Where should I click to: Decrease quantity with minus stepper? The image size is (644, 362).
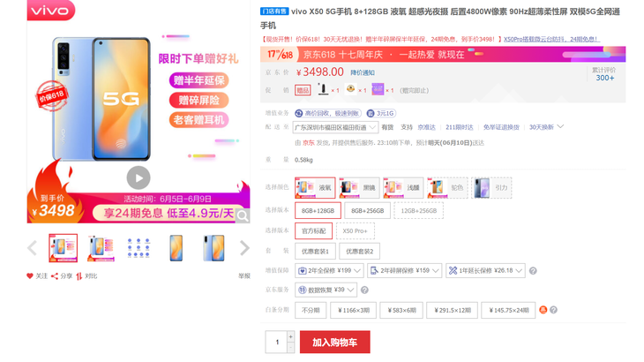[291, 348]
